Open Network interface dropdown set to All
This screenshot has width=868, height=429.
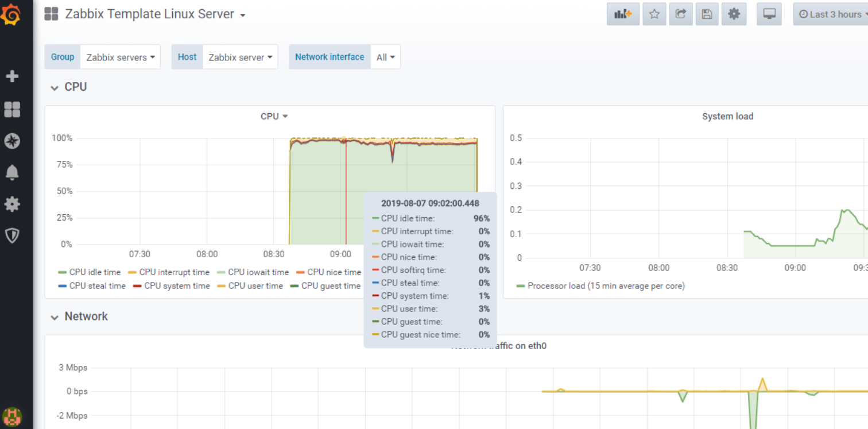coord(386,57)
